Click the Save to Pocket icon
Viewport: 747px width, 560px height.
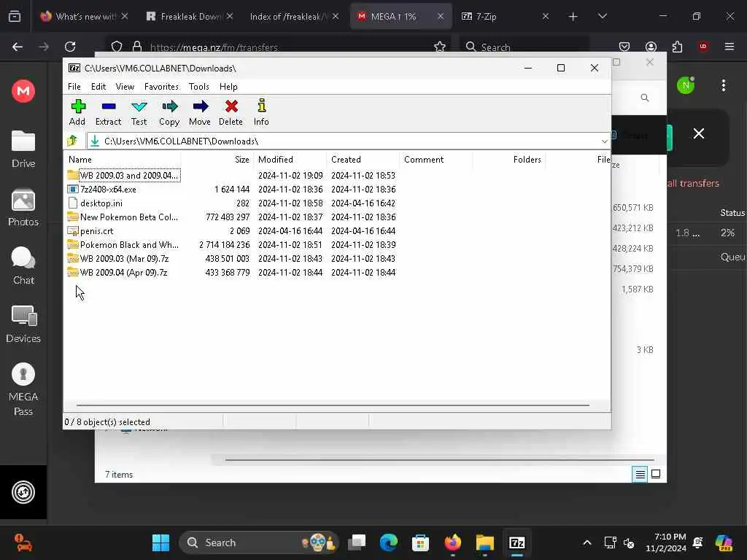(x=624, y=47)
